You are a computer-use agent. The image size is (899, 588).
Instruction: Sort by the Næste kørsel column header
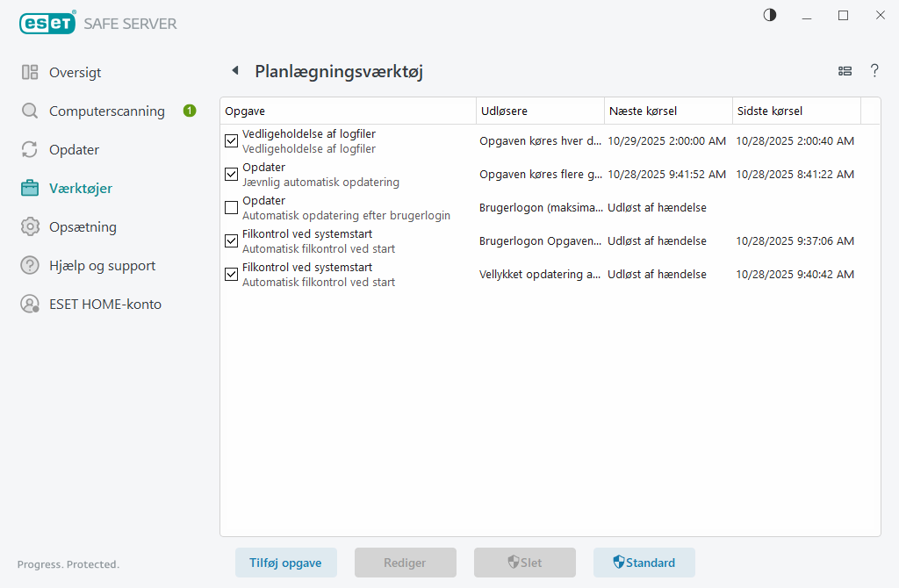coord(643,111)
